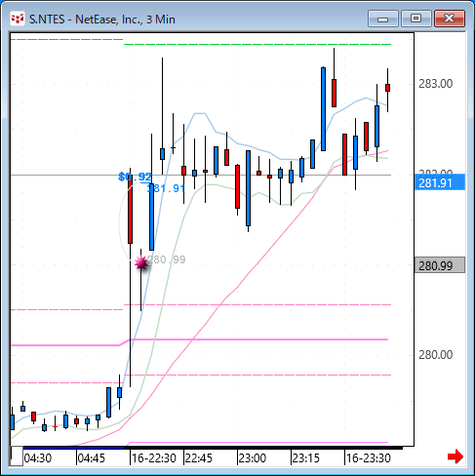
Task: Maximize the NetEase chart window
Action: (x=416, y=19)
